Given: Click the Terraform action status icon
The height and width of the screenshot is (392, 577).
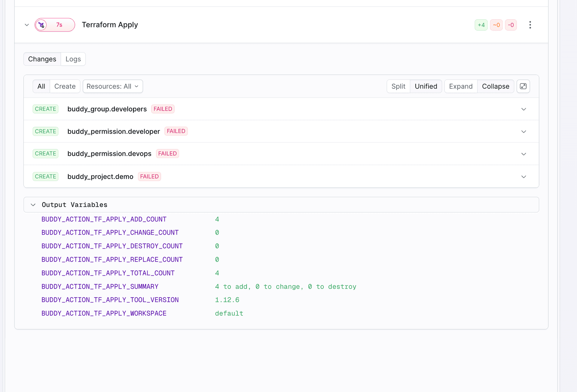Looking at the screenshot, I should click(x=41, y=25).
